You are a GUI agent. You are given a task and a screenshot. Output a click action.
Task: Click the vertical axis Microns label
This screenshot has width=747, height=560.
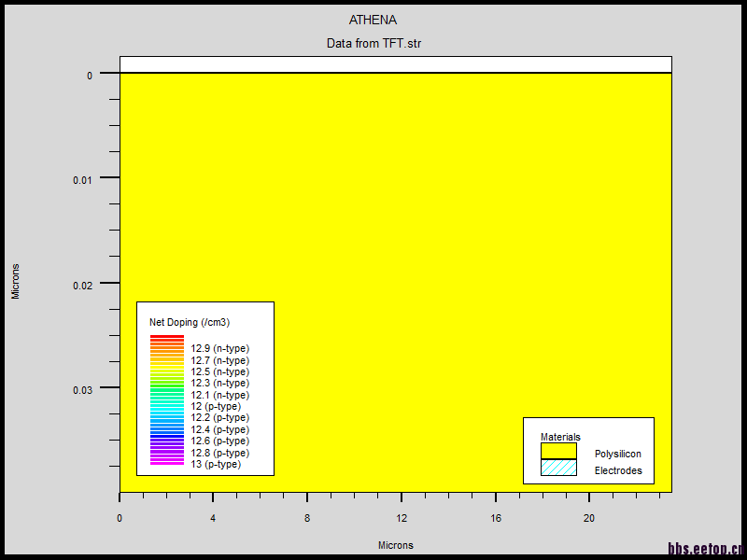pyautogui.click(x=15, y=281)
